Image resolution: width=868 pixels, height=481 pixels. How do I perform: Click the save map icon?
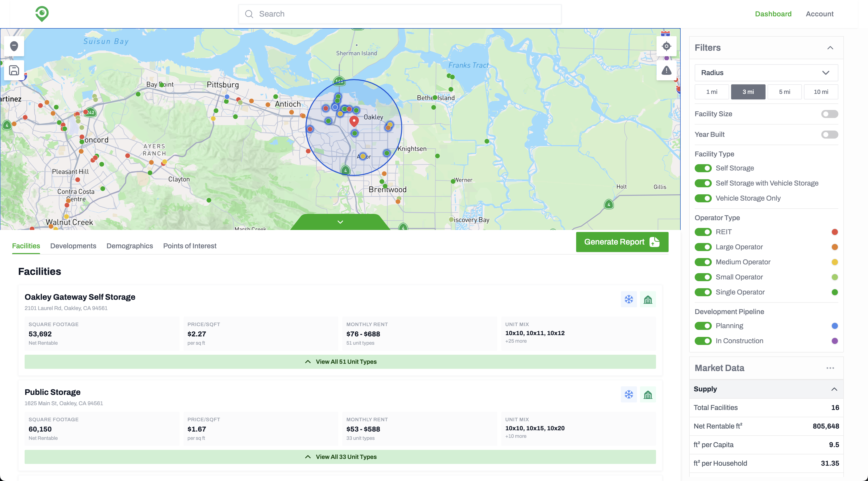coord(14,70)
